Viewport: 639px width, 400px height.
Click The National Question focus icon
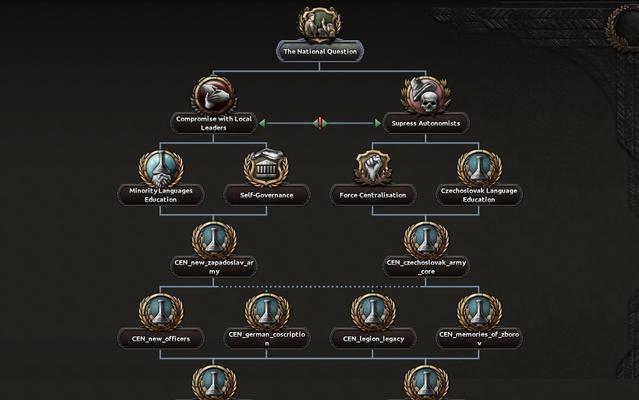click(x=320, y=24)
